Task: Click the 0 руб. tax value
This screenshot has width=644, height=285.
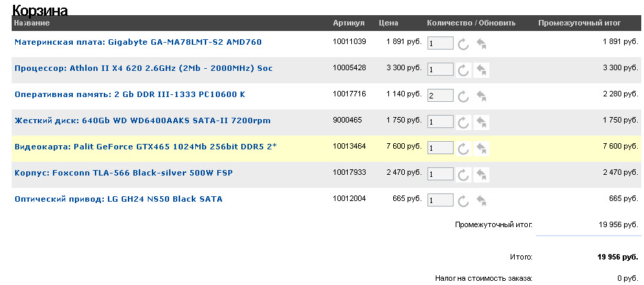Action: [628, 278]
